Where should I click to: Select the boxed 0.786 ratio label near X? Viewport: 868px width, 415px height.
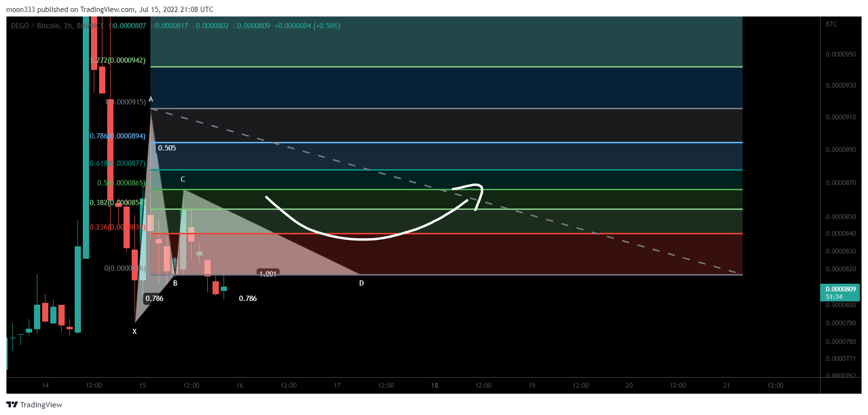pyautogui.click(x=155, y=299)
